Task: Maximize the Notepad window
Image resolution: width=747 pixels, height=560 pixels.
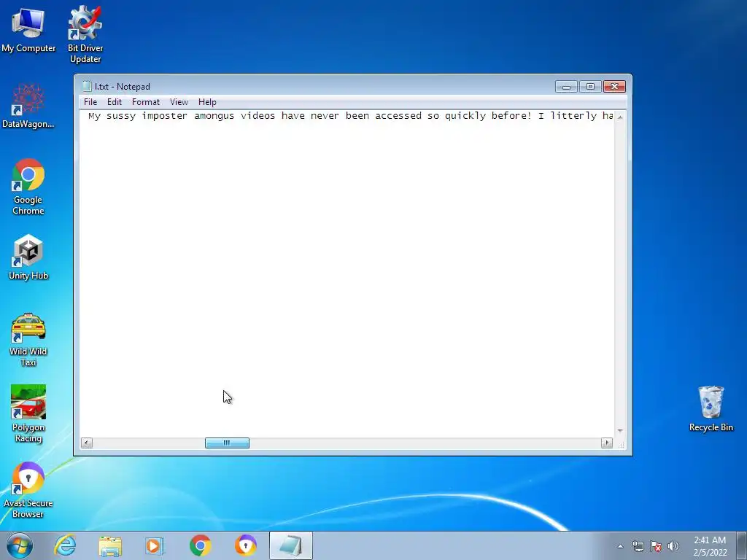Action: click(x=590, y=87)
